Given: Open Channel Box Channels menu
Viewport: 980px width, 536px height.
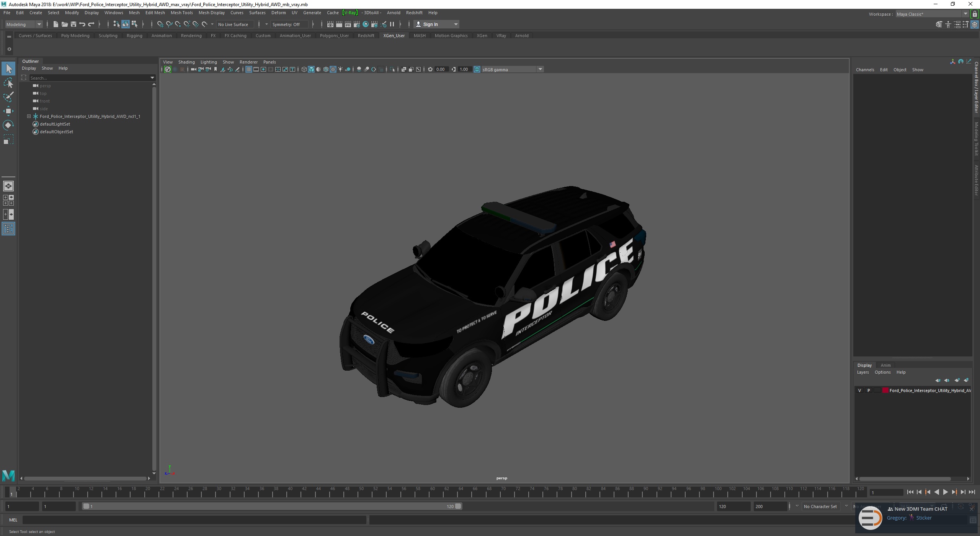Looking at the screenshot, I should click(x=865, y=70).
